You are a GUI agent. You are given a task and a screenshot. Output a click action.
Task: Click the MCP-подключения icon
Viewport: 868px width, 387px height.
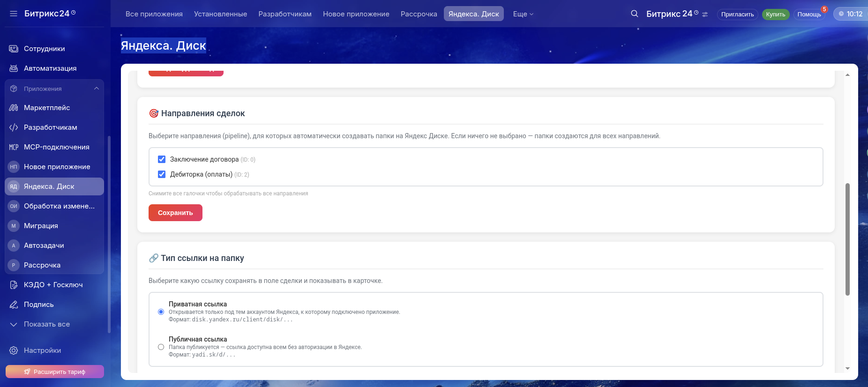coord(14,147)
